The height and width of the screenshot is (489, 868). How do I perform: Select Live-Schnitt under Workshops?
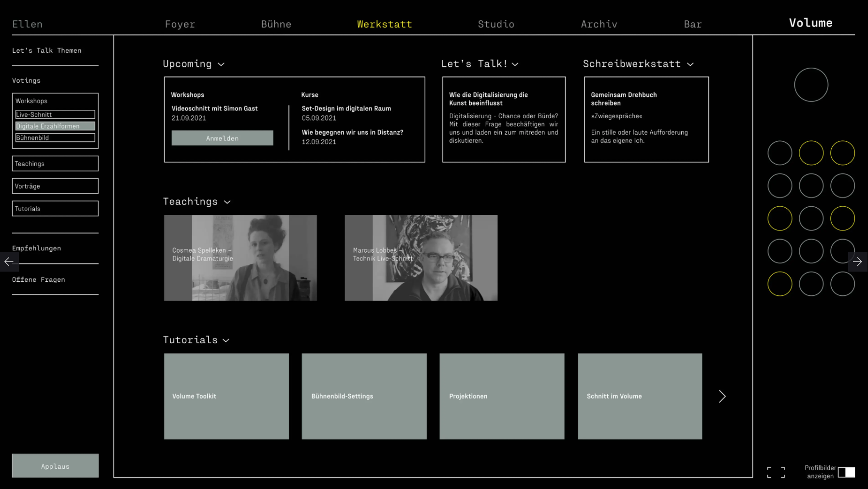coord(55,114)
